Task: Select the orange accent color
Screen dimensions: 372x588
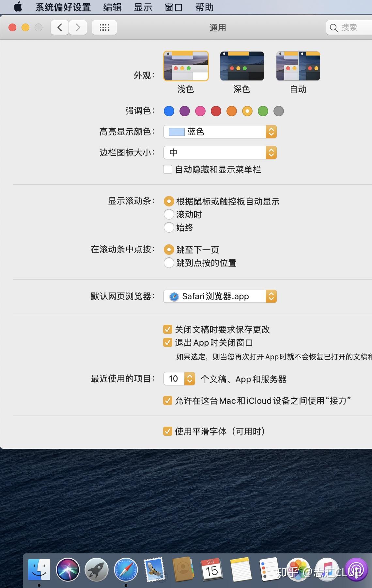Action: 232,111
